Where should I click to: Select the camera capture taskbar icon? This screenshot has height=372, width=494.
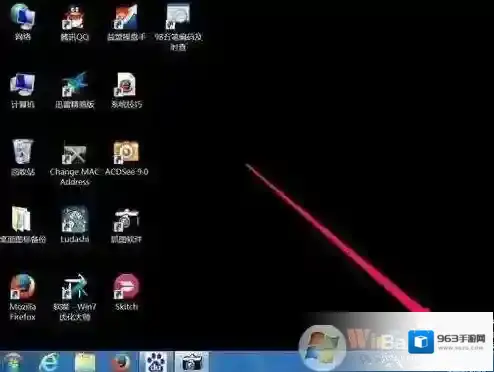pos(191,362)
